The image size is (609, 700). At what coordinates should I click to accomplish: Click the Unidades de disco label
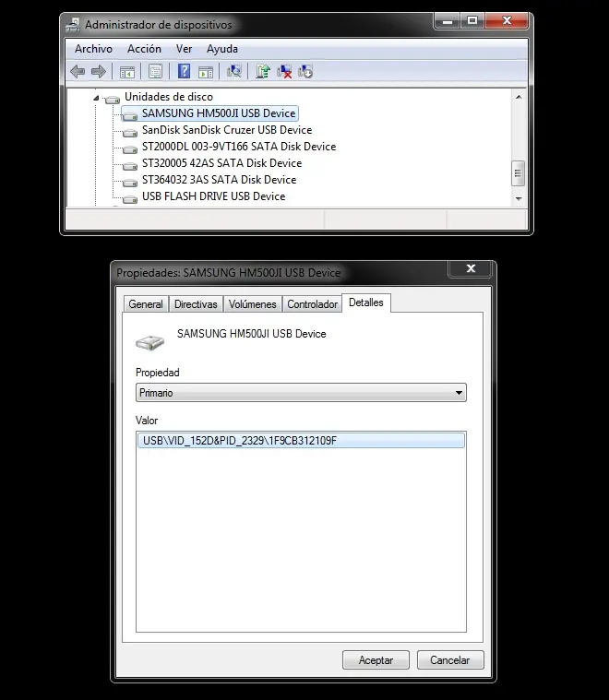click(x=169, y=97)
